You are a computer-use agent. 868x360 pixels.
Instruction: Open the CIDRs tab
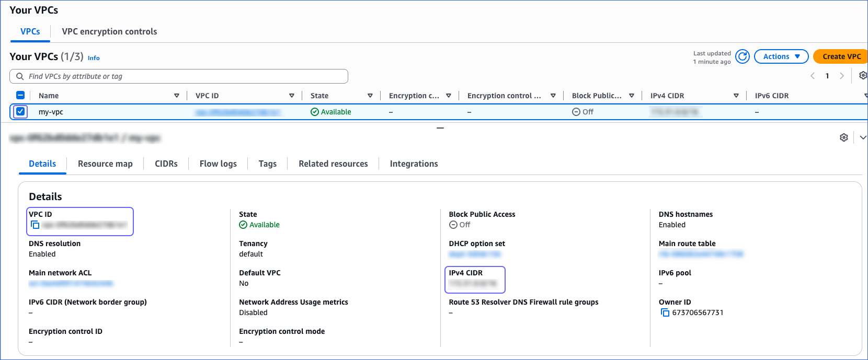click(x=166, y=164)
